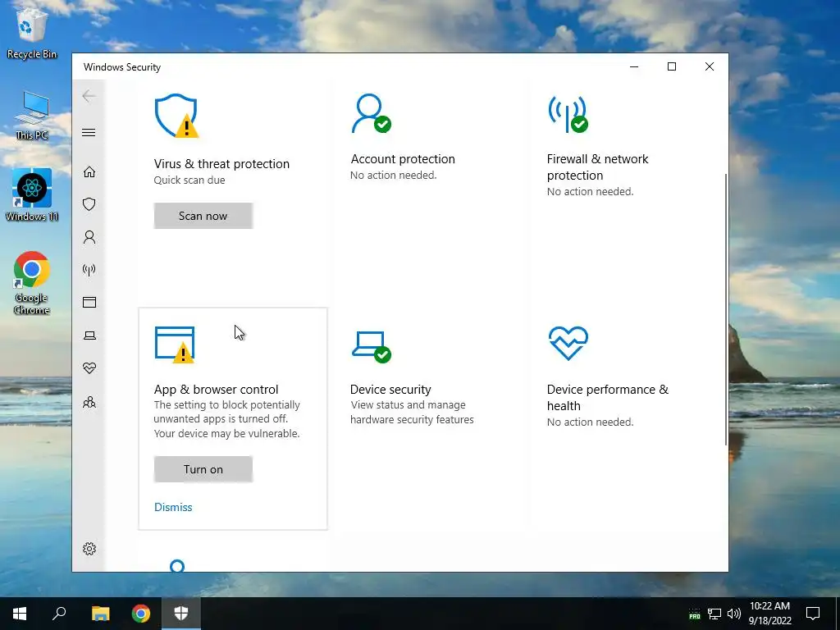The width and height of the screenshot is (840, 630).
Task: Select the Windows 11 desktop shortcut
Action: (32, 195)
